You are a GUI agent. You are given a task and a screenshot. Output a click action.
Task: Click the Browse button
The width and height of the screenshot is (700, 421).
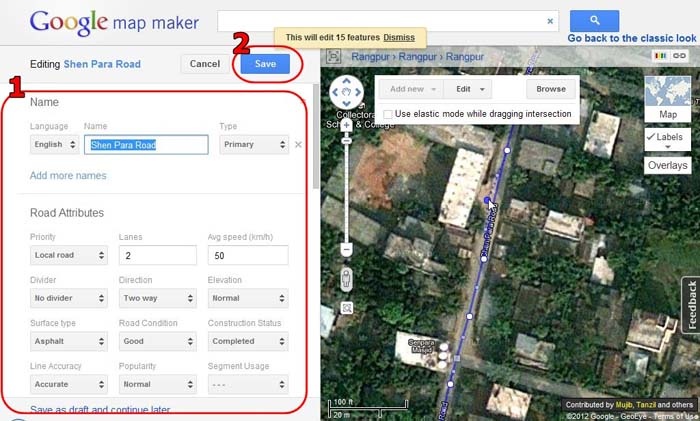point(551,89)
